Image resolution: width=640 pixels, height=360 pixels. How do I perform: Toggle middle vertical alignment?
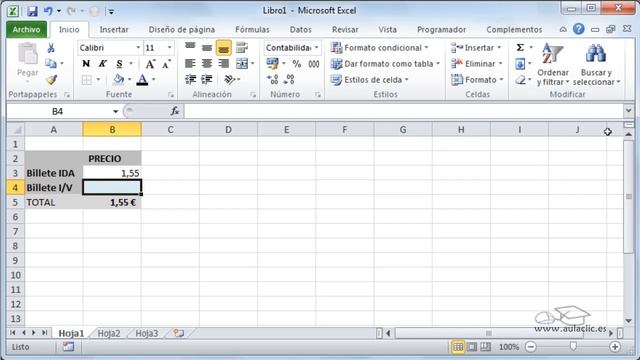click(207, 48)
